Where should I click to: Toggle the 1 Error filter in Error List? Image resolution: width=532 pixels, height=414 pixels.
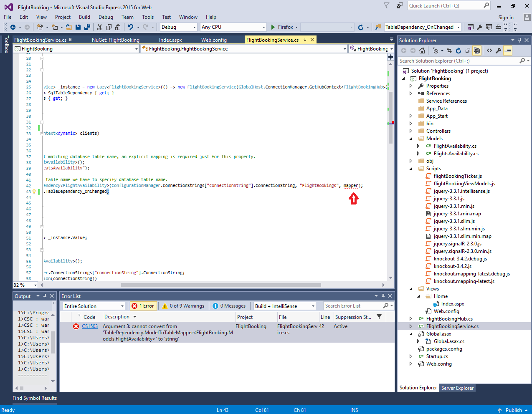point(143,306)
